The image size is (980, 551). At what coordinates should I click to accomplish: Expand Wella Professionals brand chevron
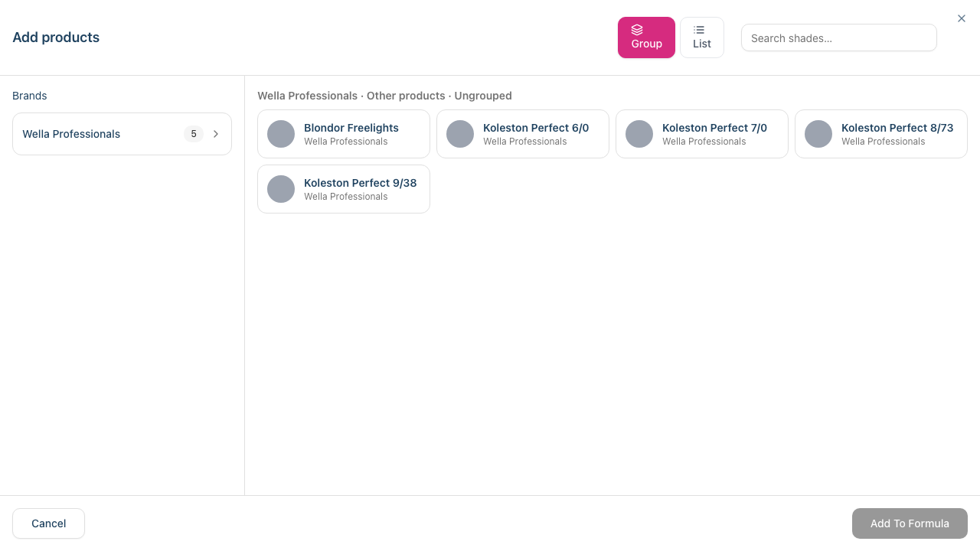[216, 134]
